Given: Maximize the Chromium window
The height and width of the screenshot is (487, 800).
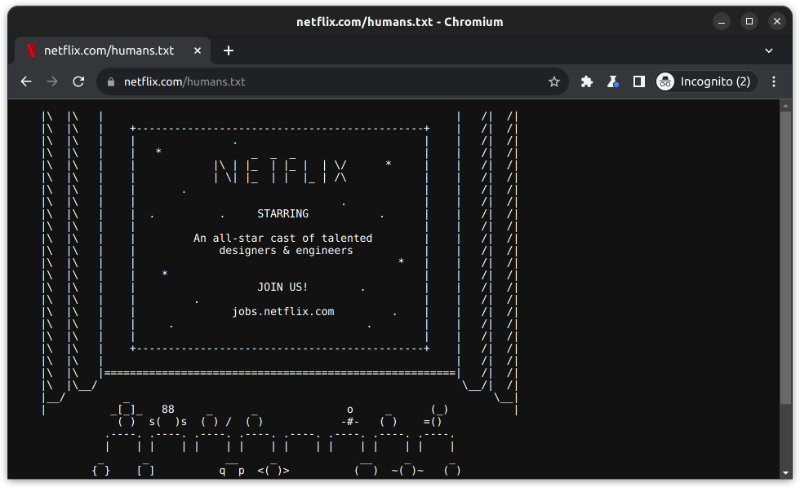Looking at the screenshot, I should coord(749,21).
